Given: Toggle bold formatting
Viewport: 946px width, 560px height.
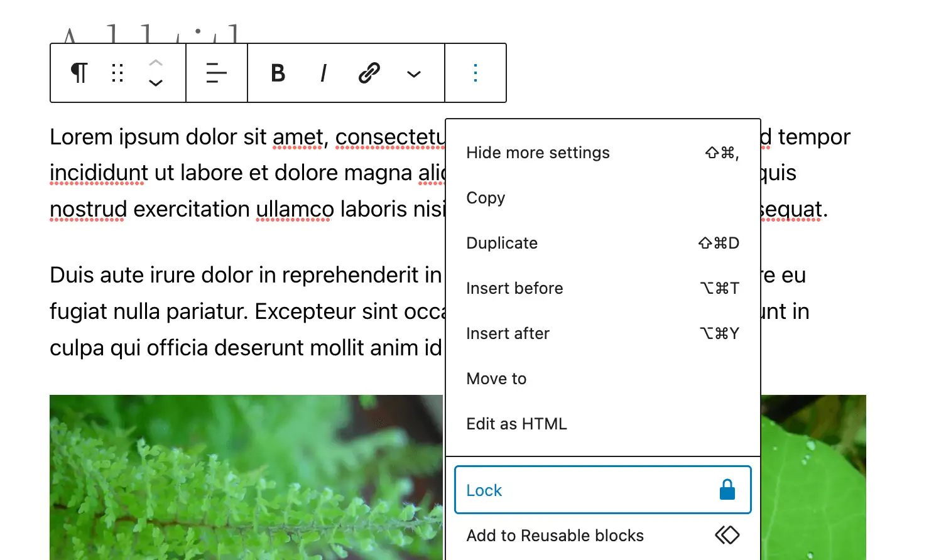Looking at the screenshot, I should (278, 73).
